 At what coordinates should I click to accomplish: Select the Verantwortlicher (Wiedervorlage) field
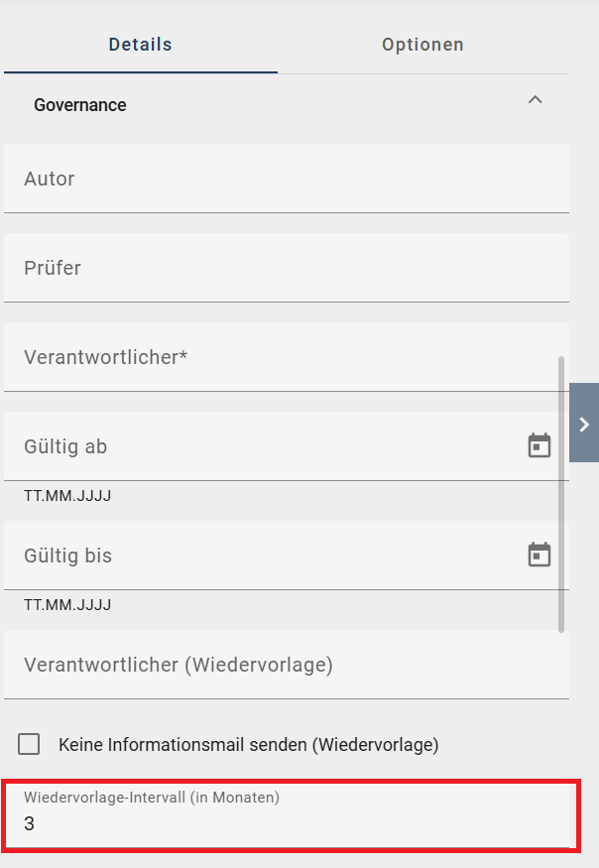point(278,665)
